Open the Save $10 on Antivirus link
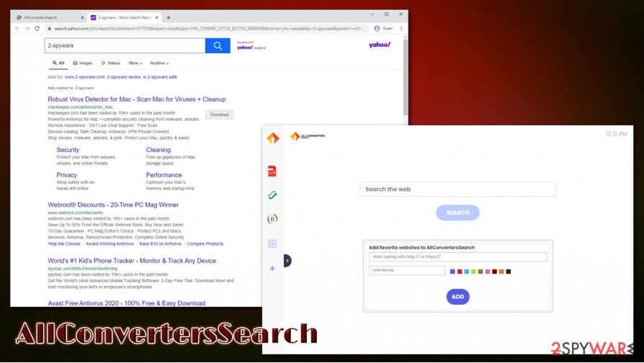 (160, 244)
